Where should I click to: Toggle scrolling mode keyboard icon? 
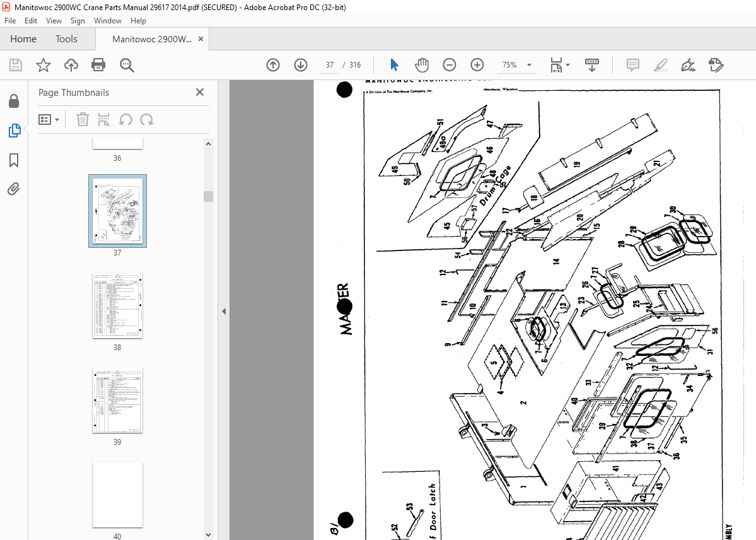pos(592,65)
